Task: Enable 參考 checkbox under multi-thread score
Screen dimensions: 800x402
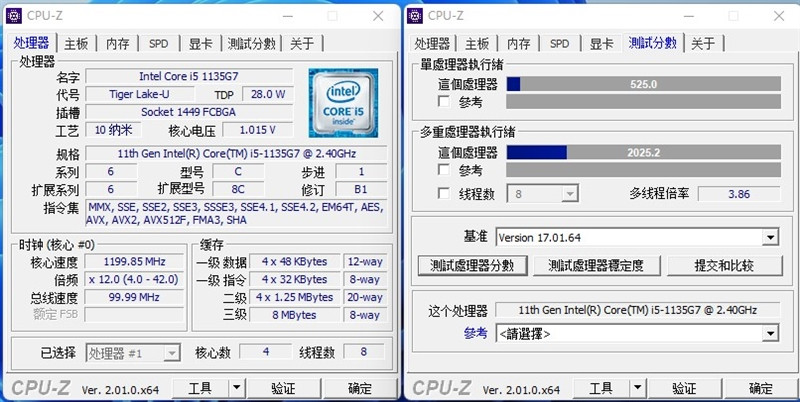Action: (x=444, y=169)
